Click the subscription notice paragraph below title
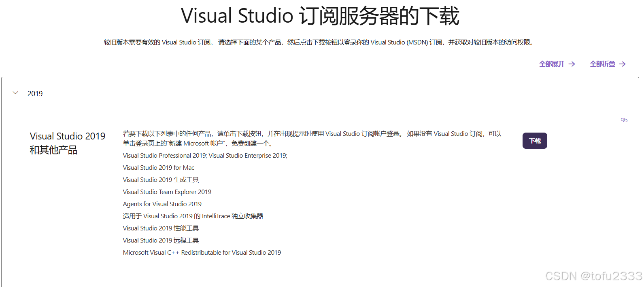Viewport: 644px width, 287px height. pos(320,42)
